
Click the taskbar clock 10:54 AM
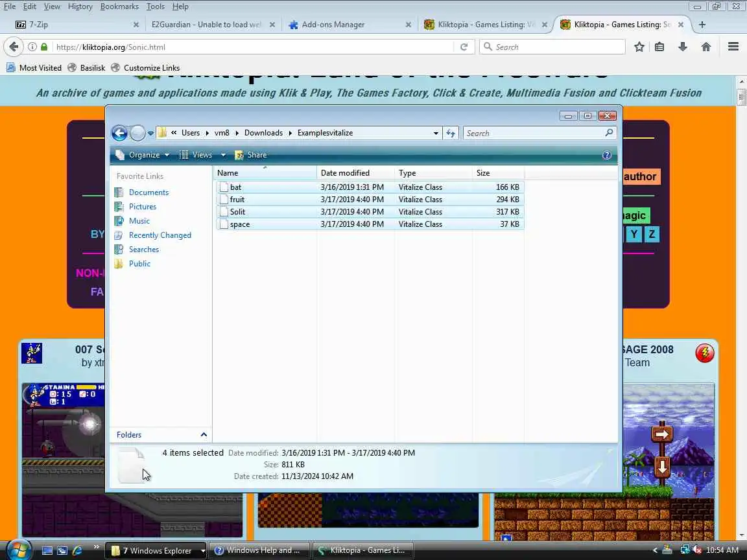coord(722,550)
